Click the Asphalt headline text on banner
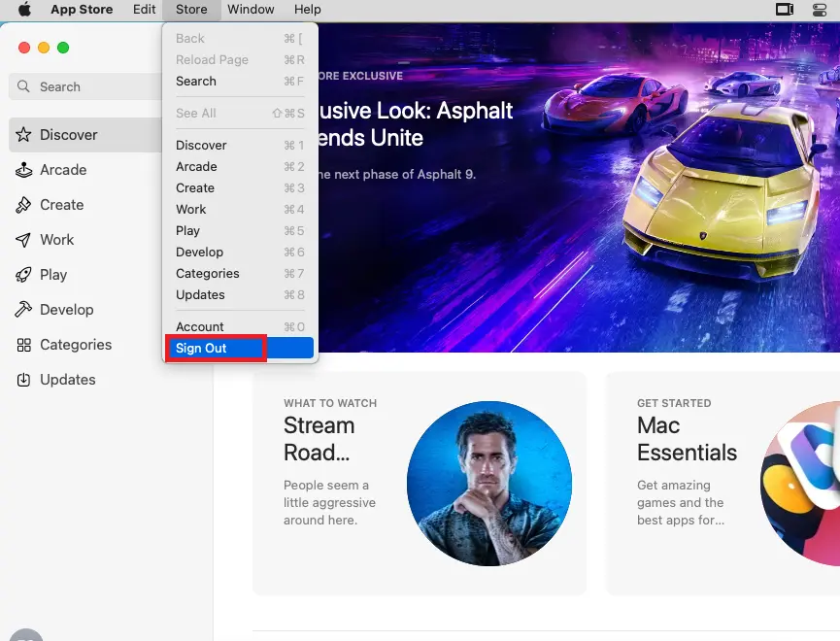The height and width of the screenshot is (641, 840). [x=416, y=124]
